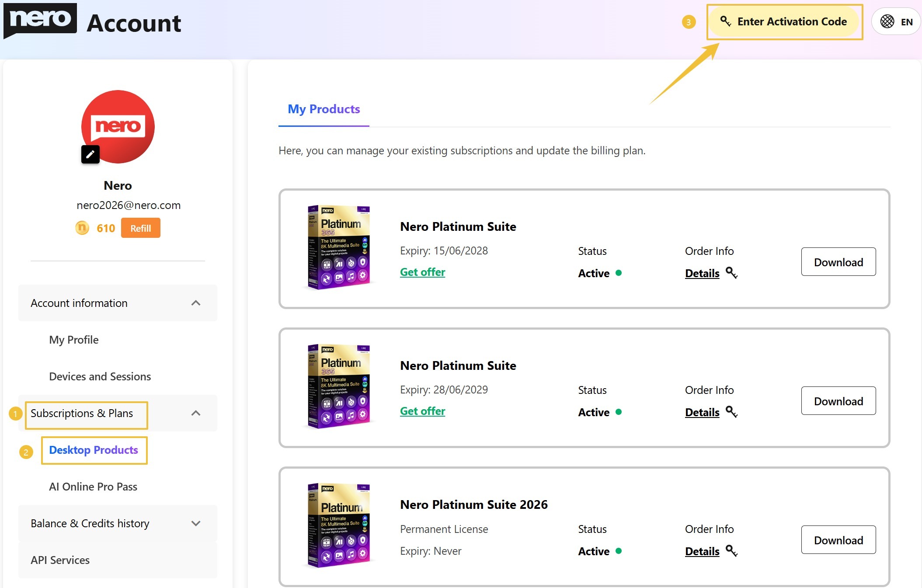
Task: Click the globe language icon
Action: (887, 21)
